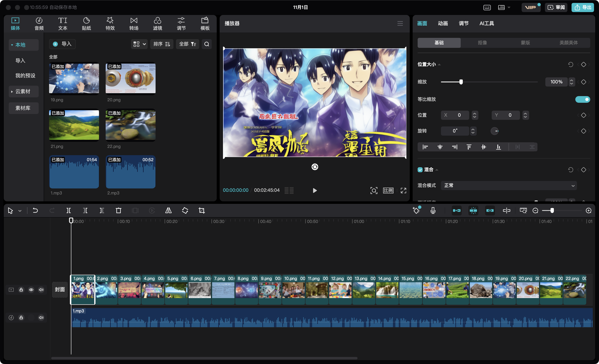Open the 全部 filter dropdown

point(187,44)
